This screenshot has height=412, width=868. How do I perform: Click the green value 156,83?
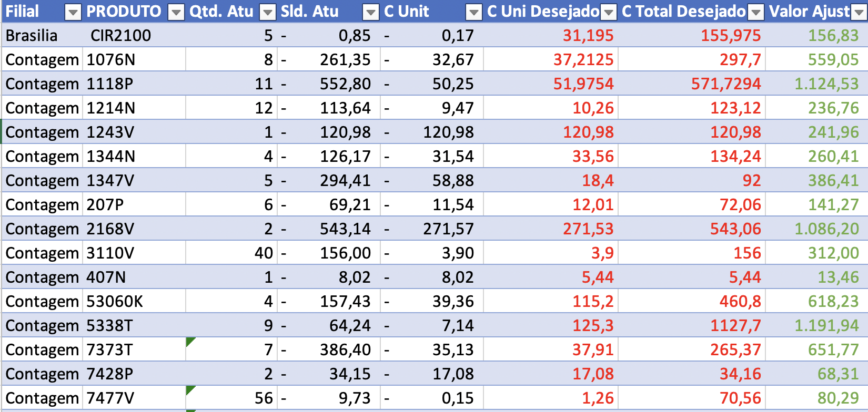(833, 35)
